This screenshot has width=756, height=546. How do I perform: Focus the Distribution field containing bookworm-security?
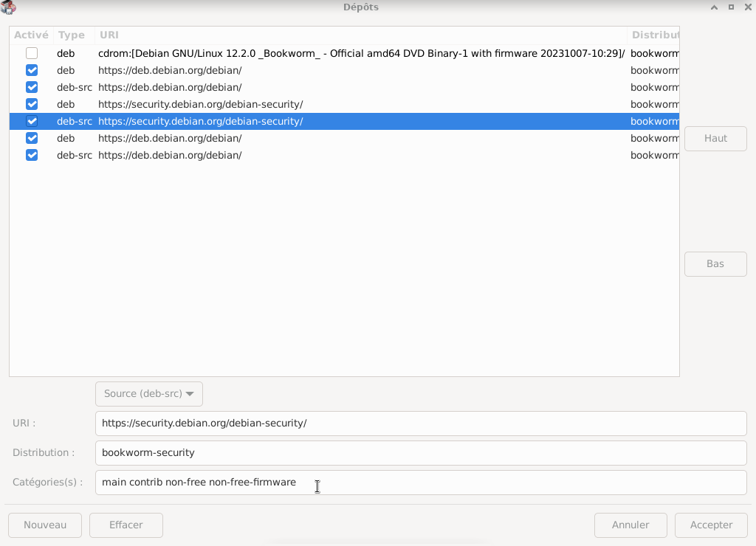[x=421, y=453]
